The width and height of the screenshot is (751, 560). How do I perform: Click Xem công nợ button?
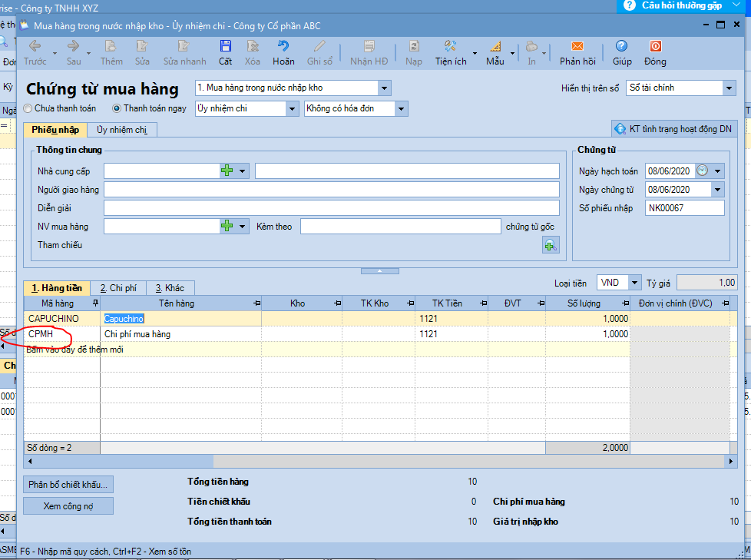click(x=68, y=506)
